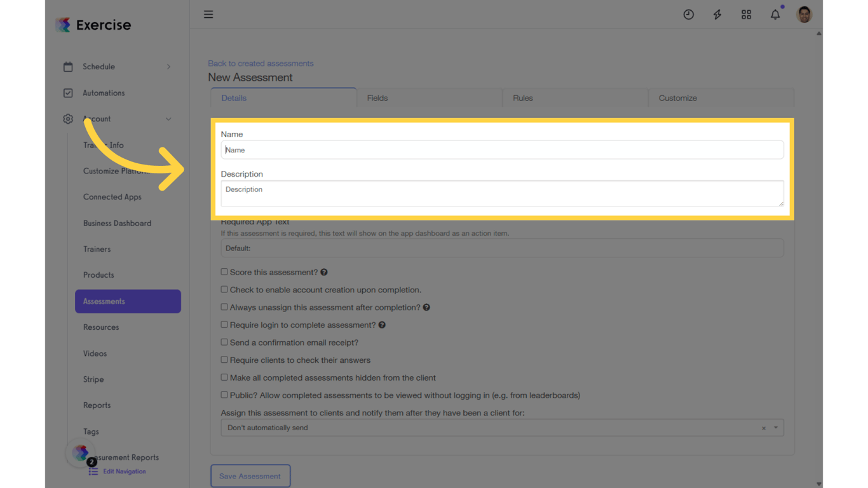The width and height of the screenshot is (868, 488).
Task: Expand the Schedule sidebar item
Action: click(168, 66)
